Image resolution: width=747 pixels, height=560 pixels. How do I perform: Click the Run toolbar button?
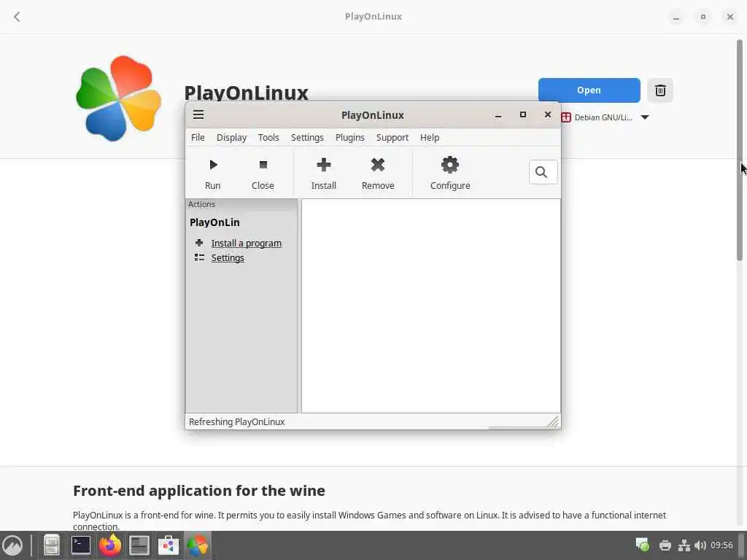coord(212,174)
